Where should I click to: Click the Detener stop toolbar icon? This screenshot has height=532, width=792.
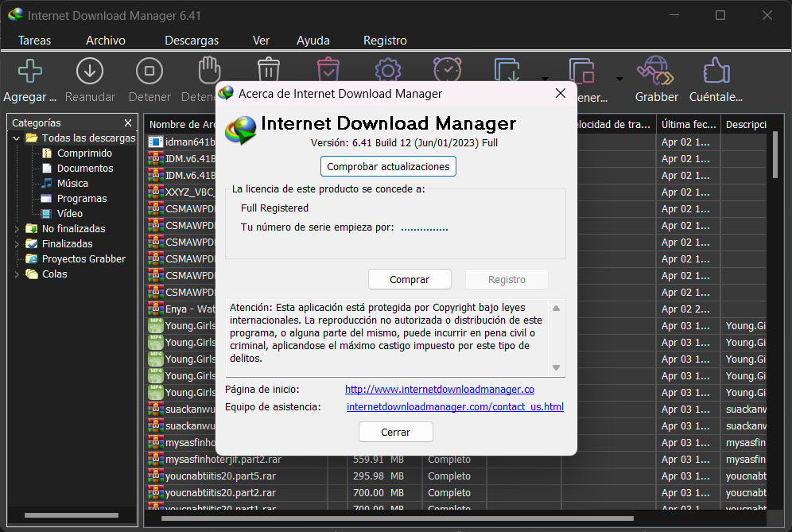pos(149,71)
